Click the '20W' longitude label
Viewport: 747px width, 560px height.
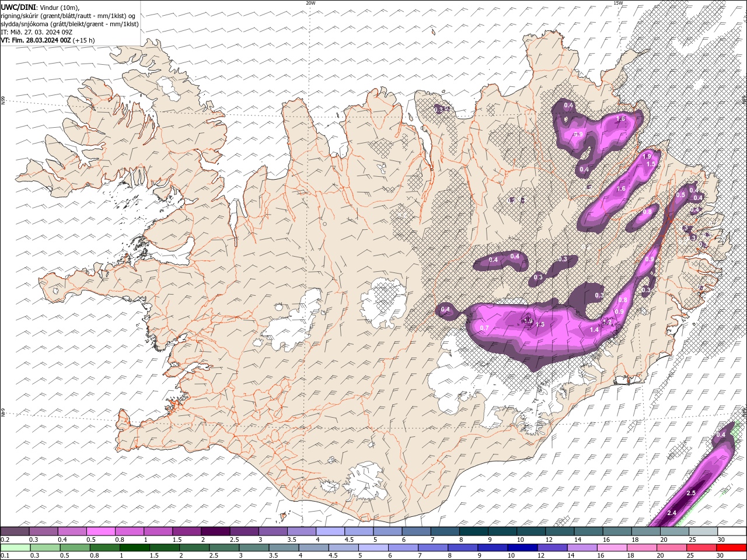[310, 3]
